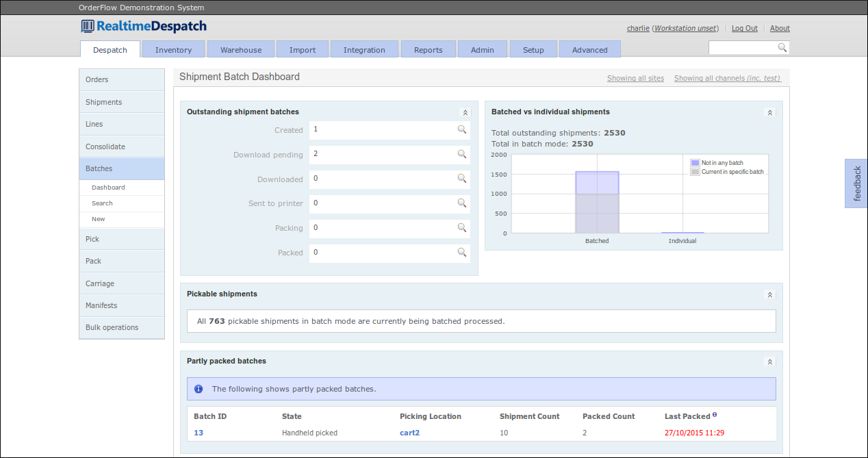Open Search under Batches
This screenshot has height=458, width=868.
click(122, 203)
